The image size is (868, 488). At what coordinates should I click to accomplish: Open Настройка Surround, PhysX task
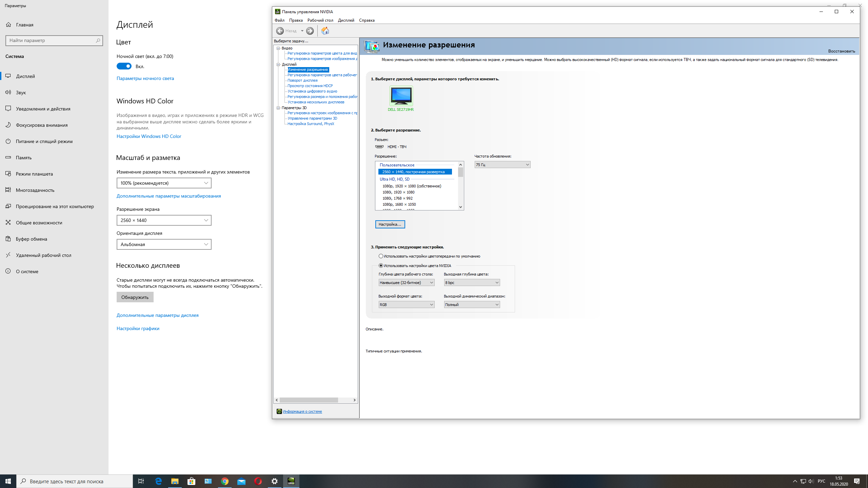(x=311, y=124)
